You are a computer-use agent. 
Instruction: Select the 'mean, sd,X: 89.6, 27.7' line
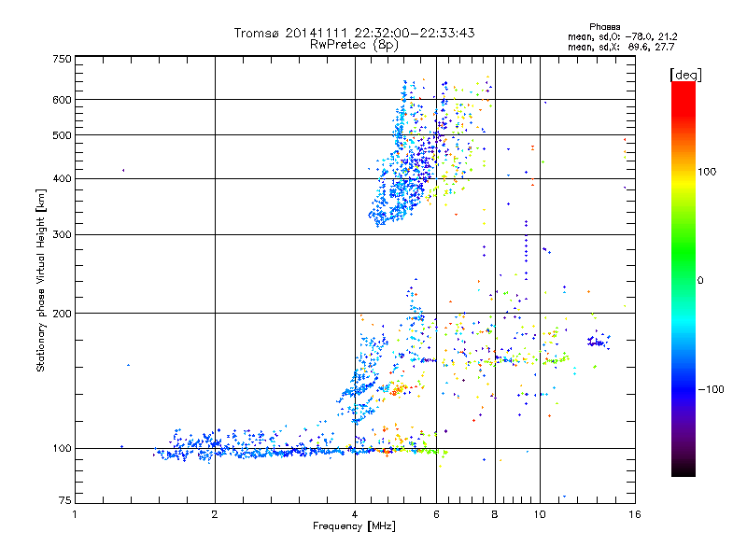tap(621, 47)
